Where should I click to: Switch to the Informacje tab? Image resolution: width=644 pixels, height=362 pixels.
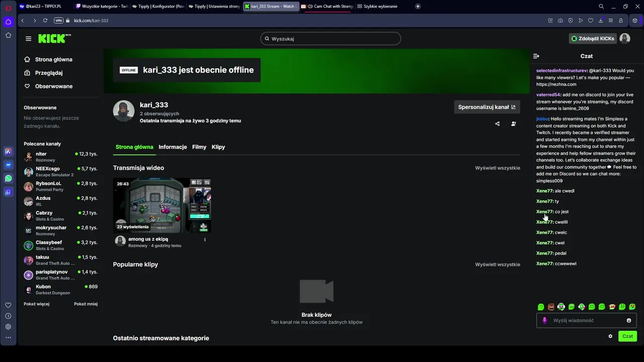point(173,147)
